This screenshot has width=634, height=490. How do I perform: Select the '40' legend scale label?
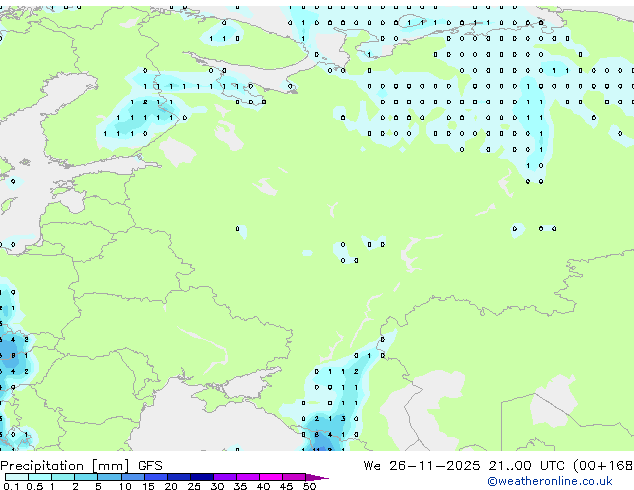(263, 486)
